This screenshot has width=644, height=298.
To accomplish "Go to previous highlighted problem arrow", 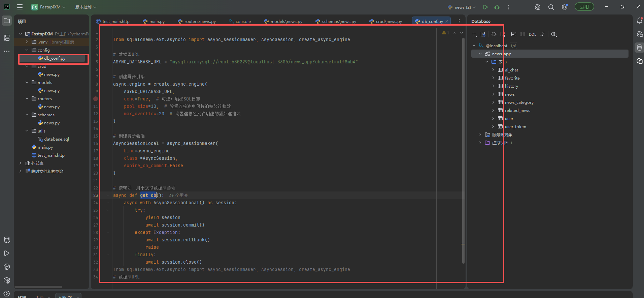I will coord(454,33).
